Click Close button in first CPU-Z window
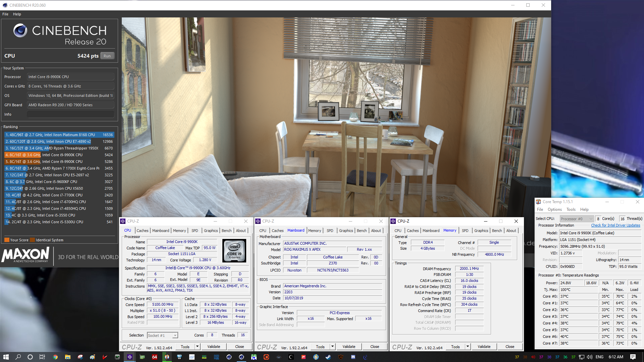Image resolution: width=644 pixels, height=362 pixels. (239, 347)
